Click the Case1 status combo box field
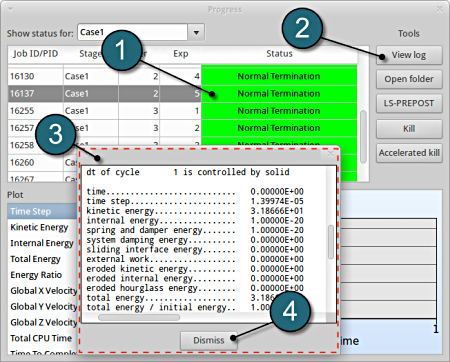450x362 pixels. (133, 32)
